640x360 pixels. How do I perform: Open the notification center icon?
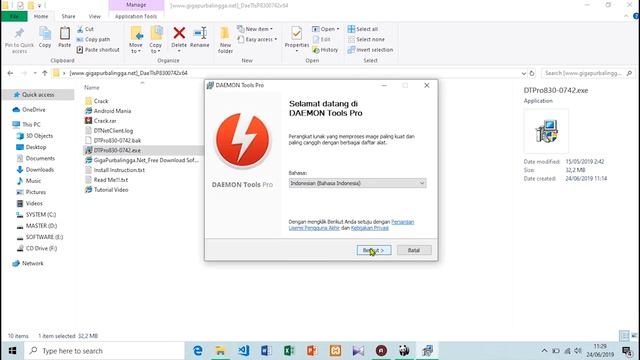[627, 351]
